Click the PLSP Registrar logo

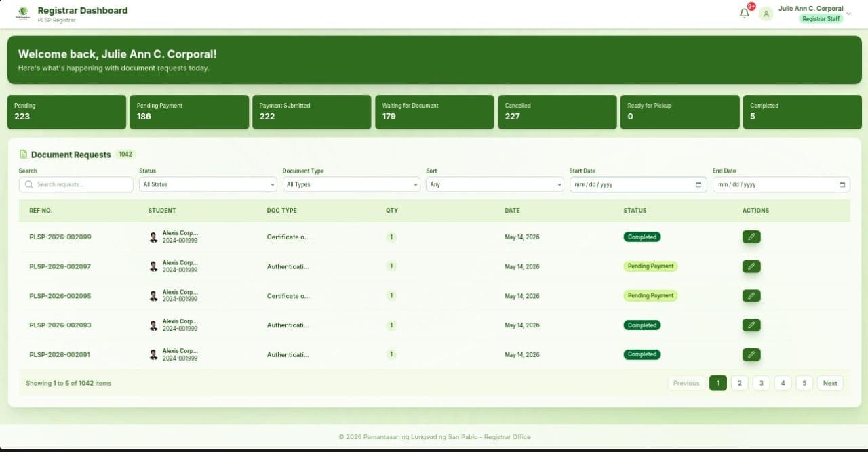click(23, 12)
